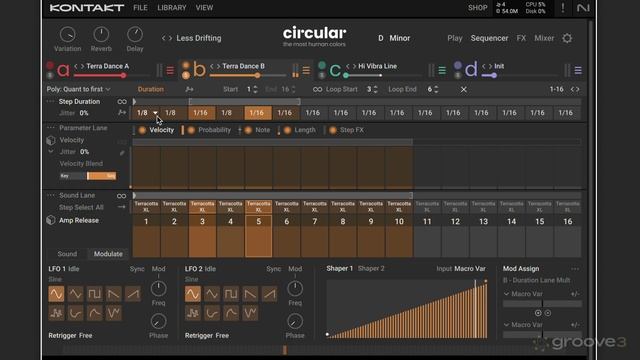
Task: Browse presets with Less Drifting arrows
Action: pos(167,38)
